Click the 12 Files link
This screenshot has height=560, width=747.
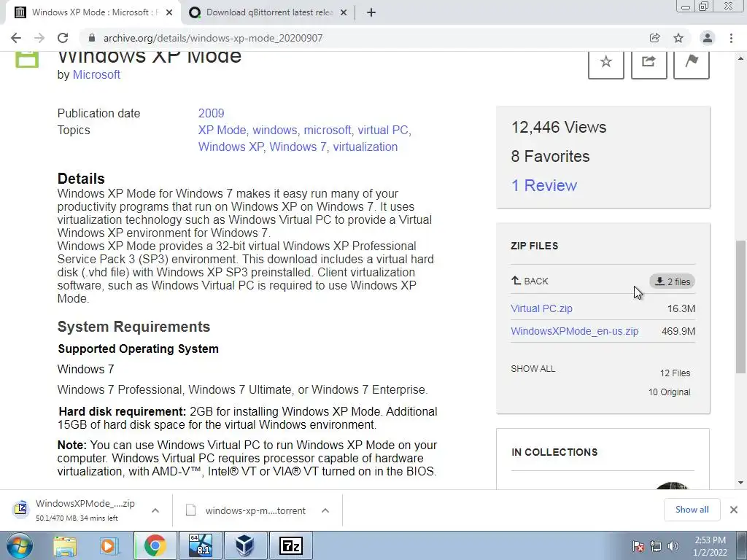click(x=675, y=373)
